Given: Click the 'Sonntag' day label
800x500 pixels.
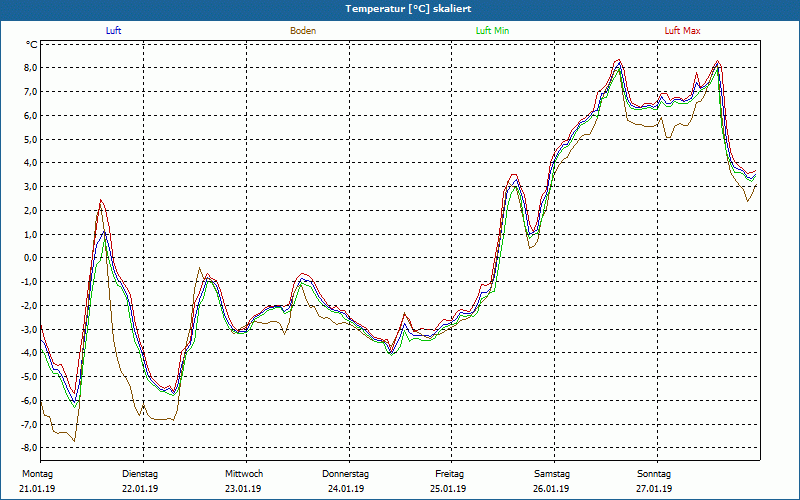Looking at the screenshot, I should point(654,474).
